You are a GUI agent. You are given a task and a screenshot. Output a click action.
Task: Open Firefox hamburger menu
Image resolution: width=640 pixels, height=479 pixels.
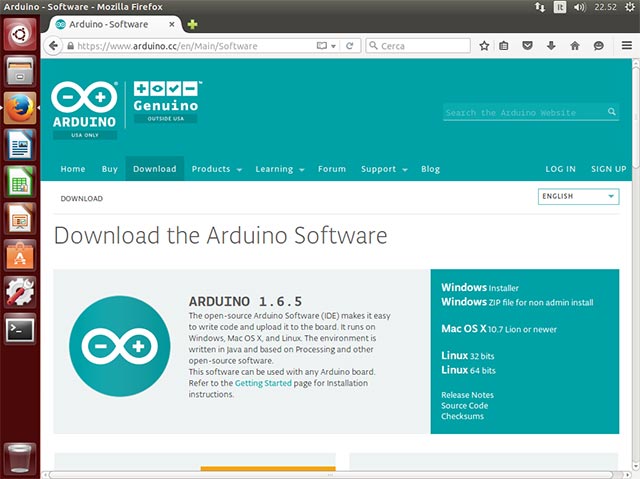click(627, 45)
